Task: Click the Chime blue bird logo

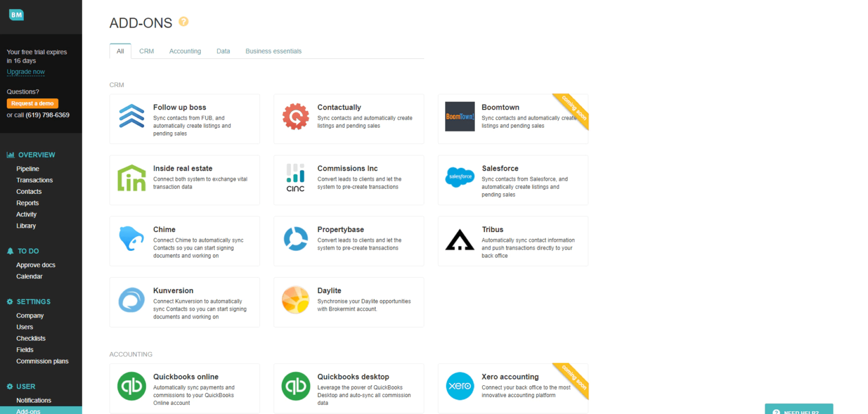Action: tap(132, 238)
